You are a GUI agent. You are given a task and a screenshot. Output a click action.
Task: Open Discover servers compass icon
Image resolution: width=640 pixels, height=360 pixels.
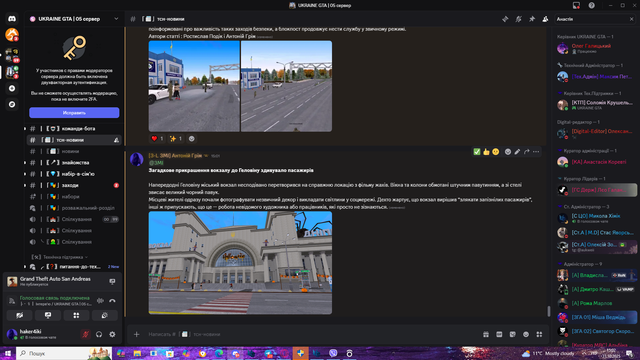coord(12,104)
